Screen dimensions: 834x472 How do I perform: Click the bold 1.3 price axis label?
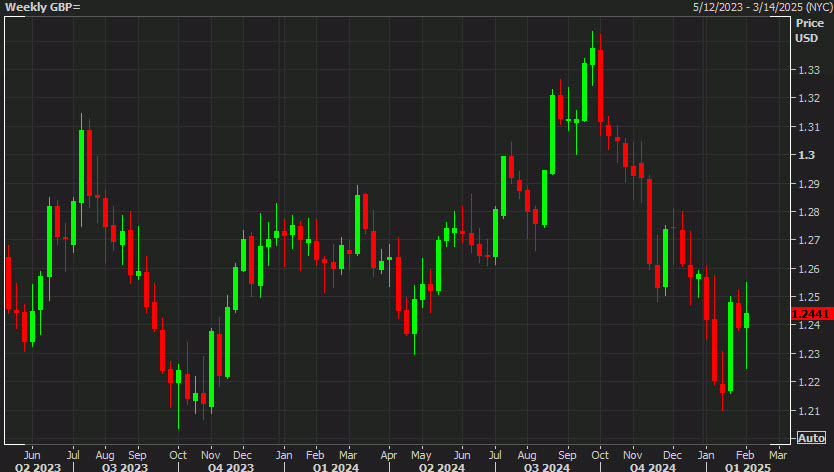coord(806,155)
